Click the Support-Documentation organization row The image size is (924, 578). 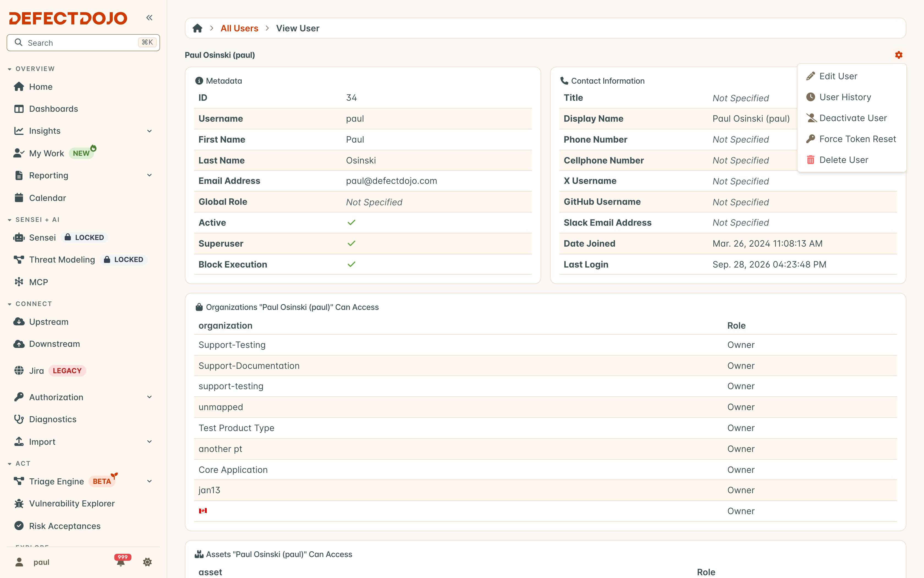pos(545,366)
